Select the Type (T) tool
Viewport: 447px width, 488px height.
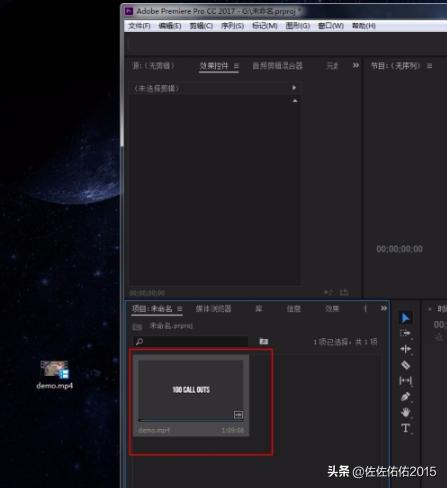(x=405, y=428)
